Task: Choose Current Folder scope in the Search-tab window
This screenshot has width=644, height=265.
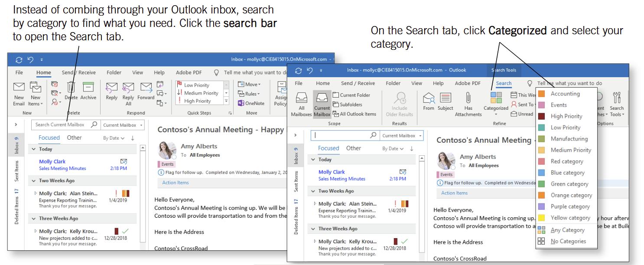Action: click(x=351, y=95)
